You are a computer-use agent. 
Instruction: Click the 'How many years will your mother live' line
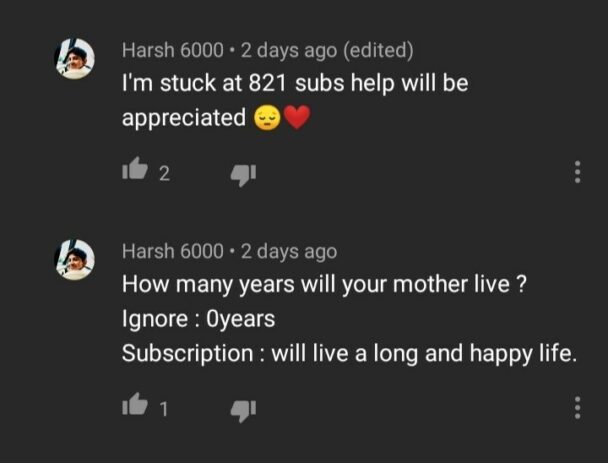324,284
